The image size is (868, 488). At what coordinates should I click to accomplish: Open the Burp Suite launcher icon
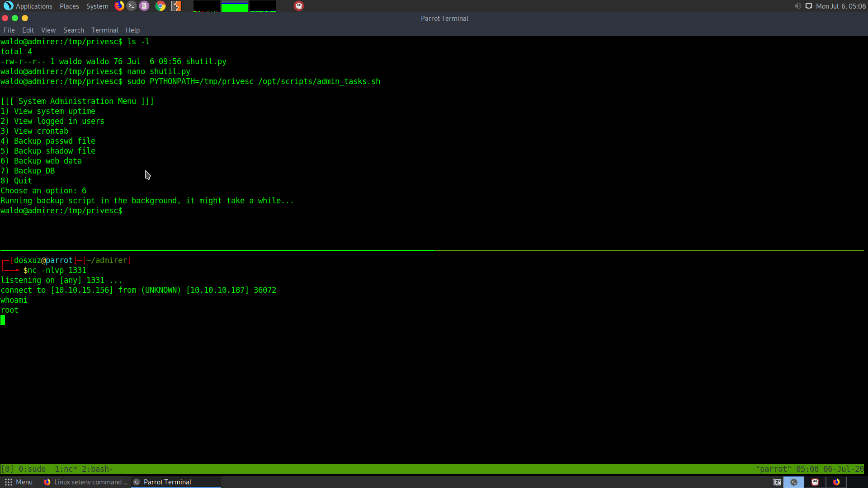(x=176, y=6)
